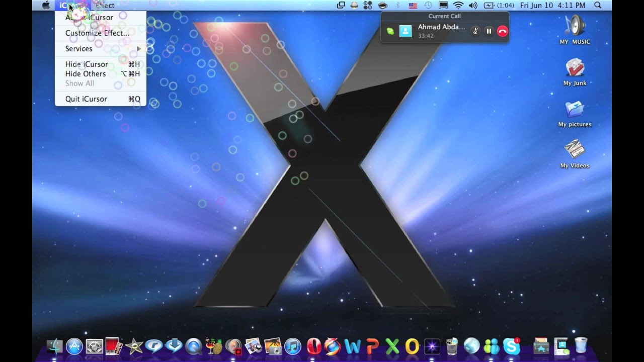Launch App Store from the Dock

74,346
